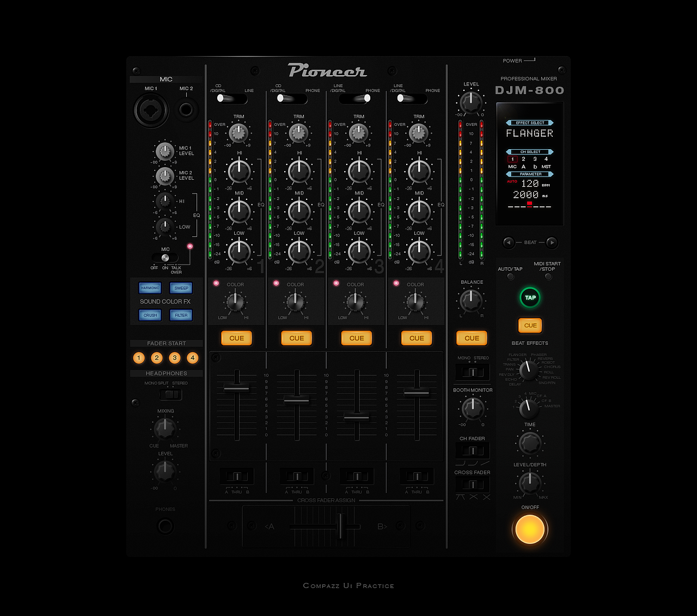Enable fader start for channel 4
The width and height of the screenshot is (697, 616).
point(193,358)
